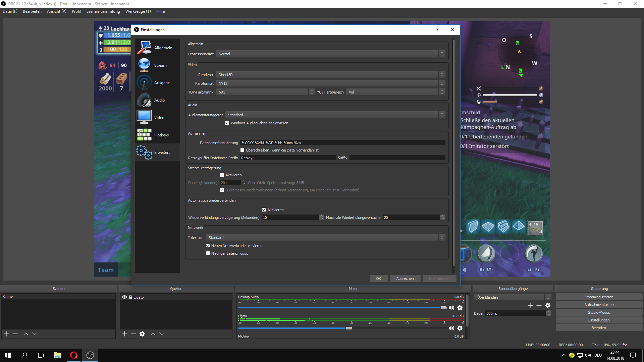Uncheck Windows Audioducking deaktivieren
The height and width of the screenshot is (362, 644).
pyautogui.click(x=227, y=123)
